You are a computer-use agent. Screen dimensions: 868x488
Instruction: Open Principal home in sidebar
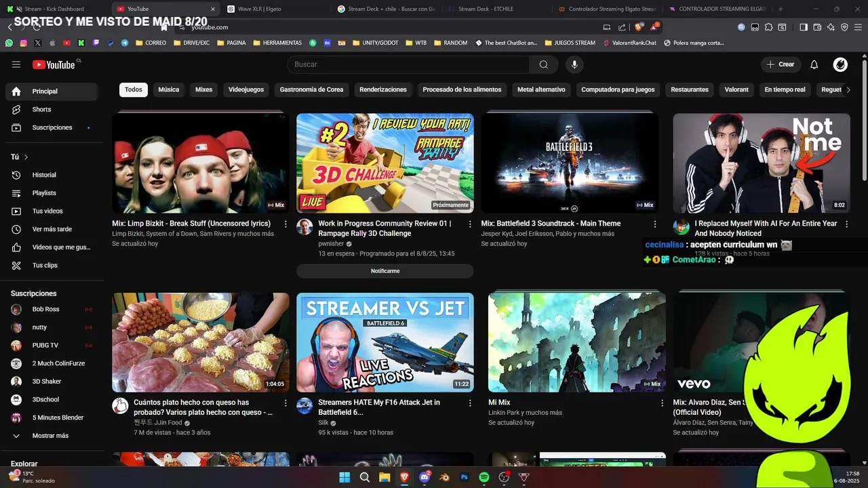pos(52,91)
